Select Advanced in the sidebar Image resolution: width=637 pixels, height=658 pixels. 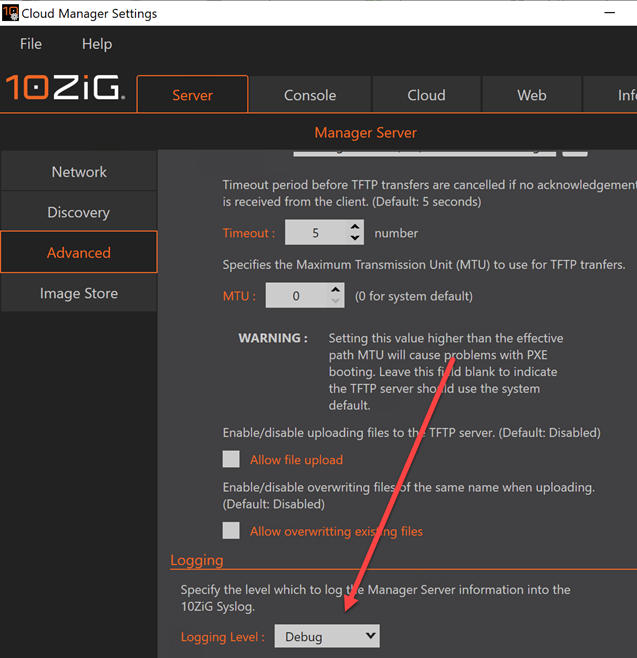click(x=79, y=252)
